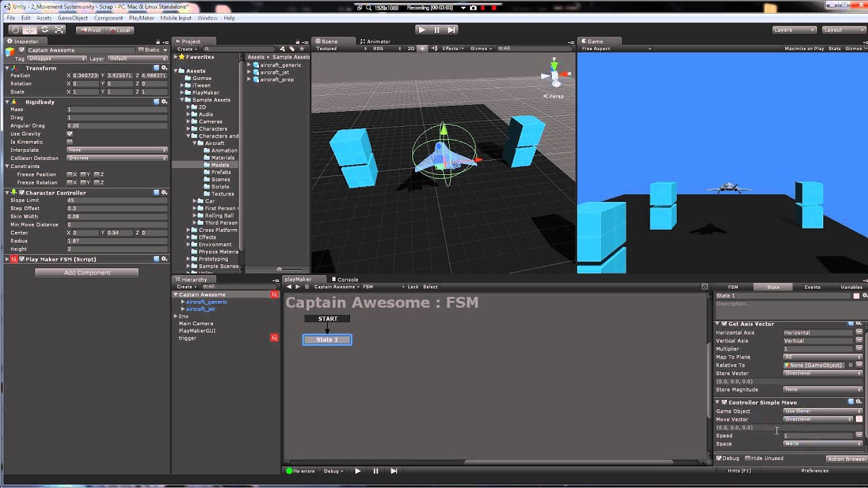Toggle scene lighting sun icon
This screenshot has height=488, width=868.
click(x=423, y=49)
